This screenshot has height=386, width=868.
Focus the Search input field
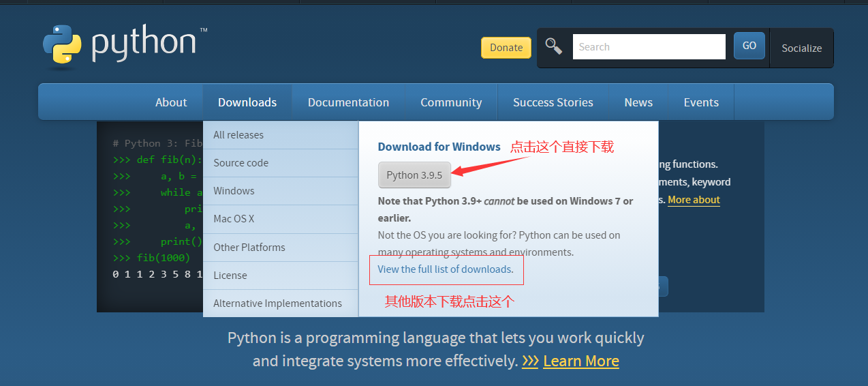coord(649,47)
